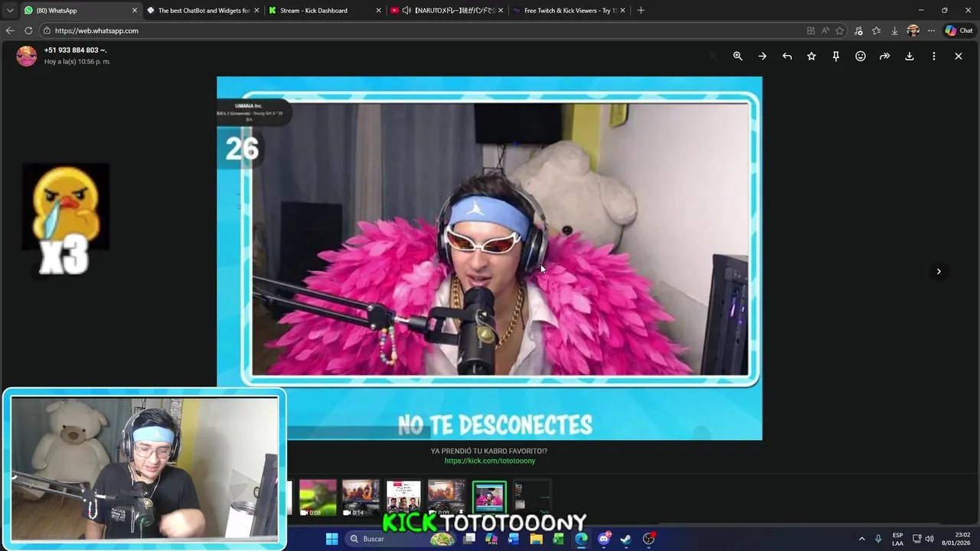980x551 pixels.
Task: Open the Edge downloads panel
Action: pyautogui.click(x=894, y=31)
